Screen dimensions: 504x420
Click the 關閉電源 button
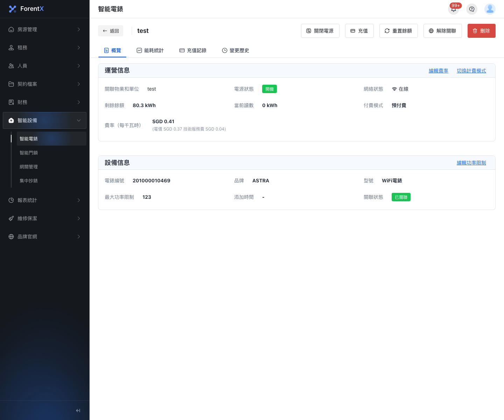pyautogui.click(x=320, y=31)
